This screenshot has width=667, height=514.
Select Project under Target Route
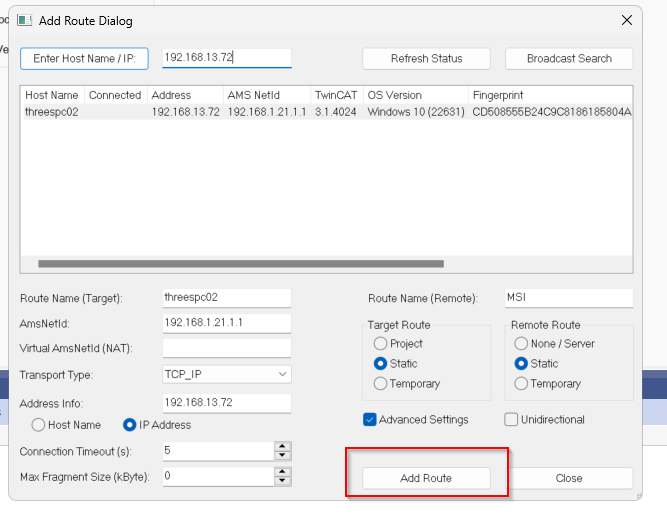pyautogui.click(x=380, y=343)
